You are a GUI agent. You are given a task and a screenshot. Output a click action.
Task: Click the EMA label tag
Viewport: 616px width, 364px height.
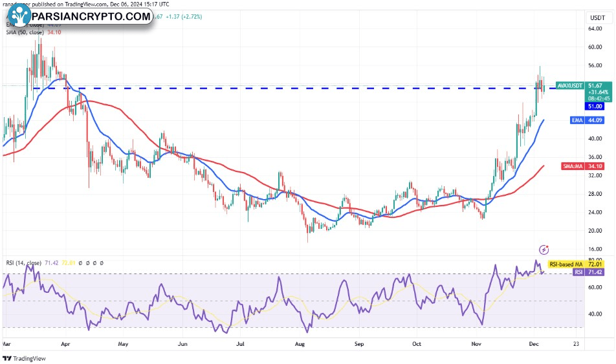point(577,120)
